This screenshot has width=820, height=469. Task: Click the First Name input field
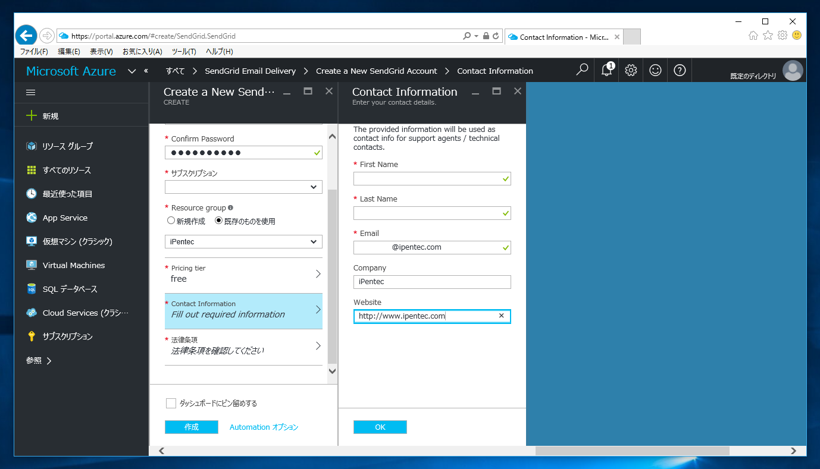click(432, 179)
